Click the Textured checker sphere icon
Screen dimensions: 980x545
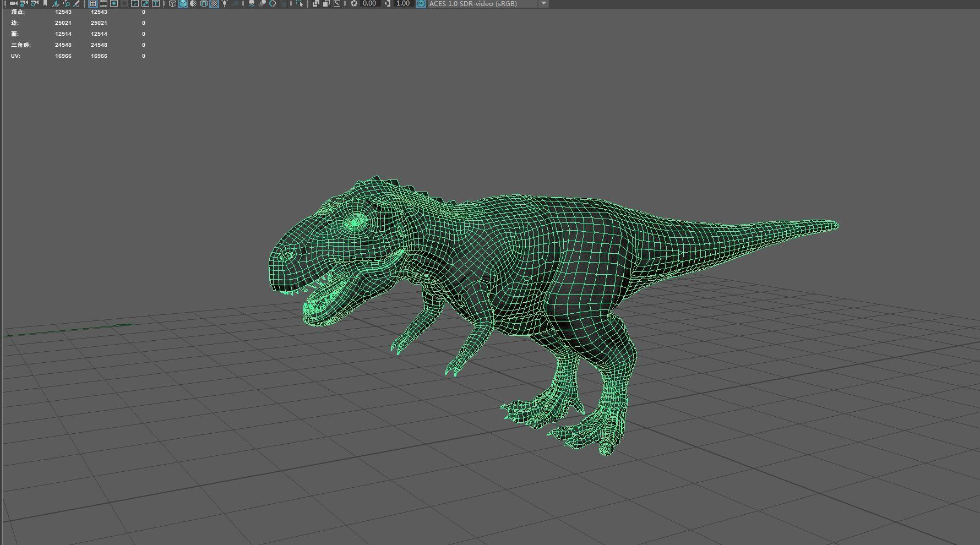[214, 3]
